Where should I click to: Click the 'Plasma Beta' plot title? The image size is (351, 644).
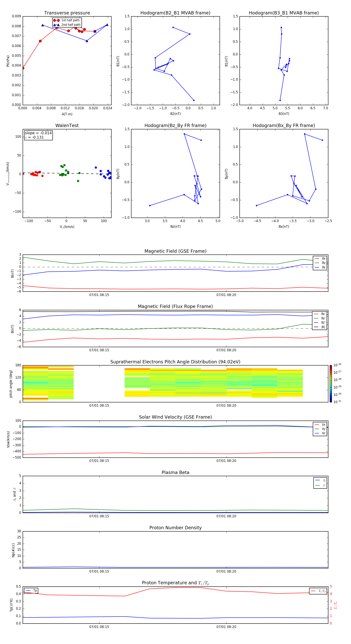tap(175, 472)
